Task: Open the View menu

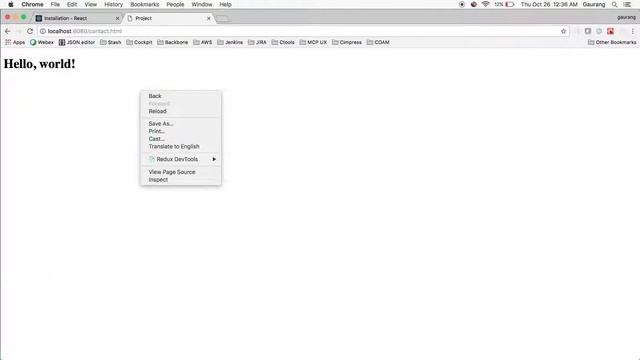Action: pos(91,4)
